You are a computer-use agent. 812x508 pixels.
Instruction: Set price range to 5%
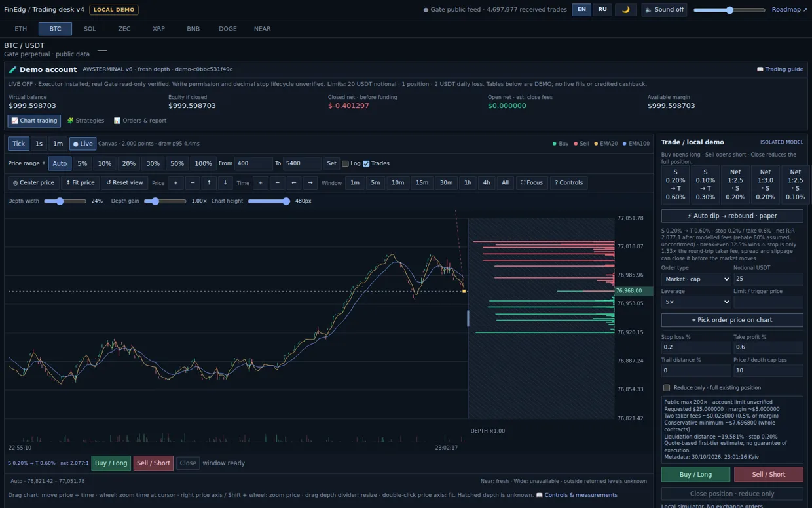83,164
